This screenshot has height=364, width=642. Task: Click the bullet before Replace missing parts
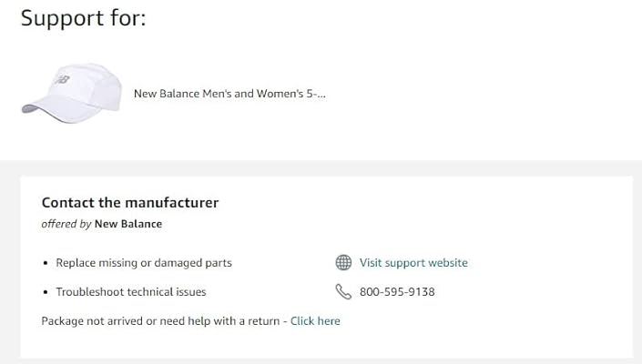pos(46,263)
